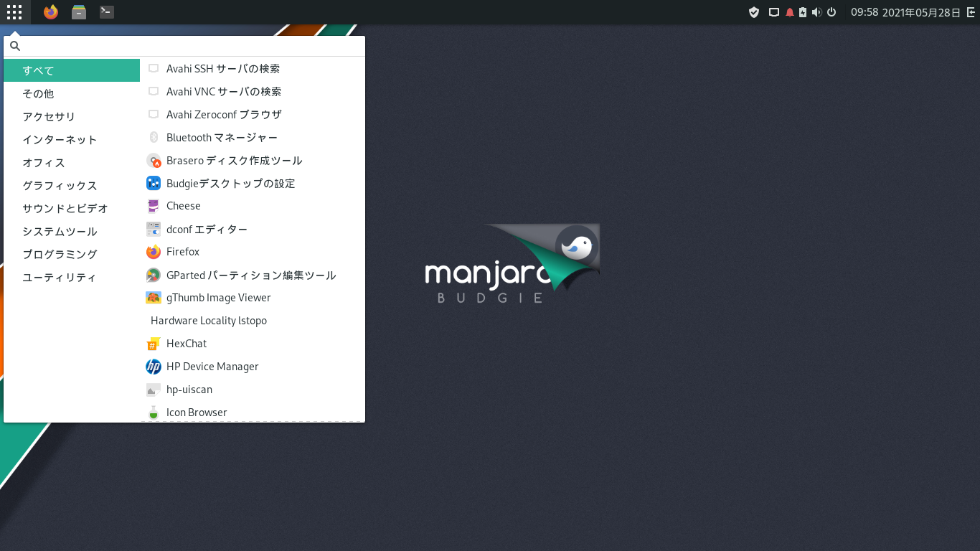Launch hp-uiscan icon
The height and width of the screenshot is (551, 980).
click(x=154, y=390)
